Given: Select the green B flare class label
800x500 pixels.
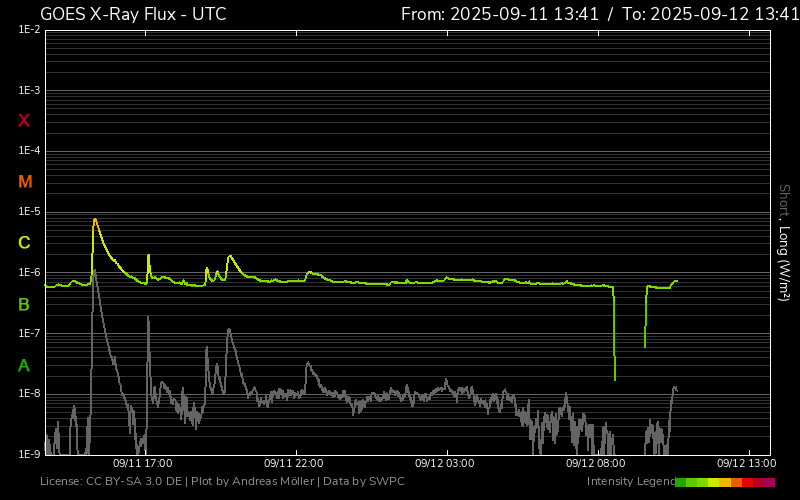Looking at the screenshot, I should point(24,305).
